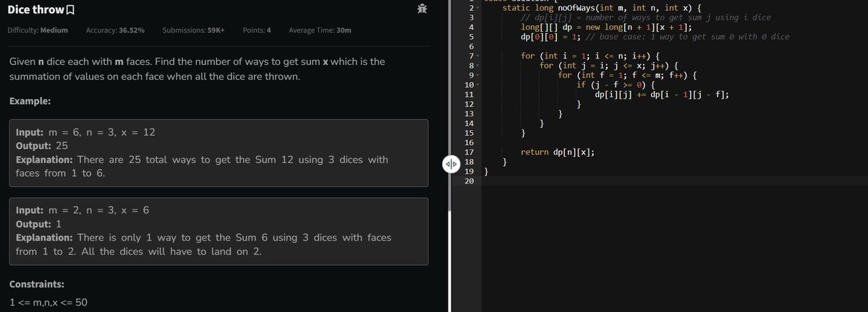
Task: Click 'Output: 1' in second example
Action: (x=39, y=224)
